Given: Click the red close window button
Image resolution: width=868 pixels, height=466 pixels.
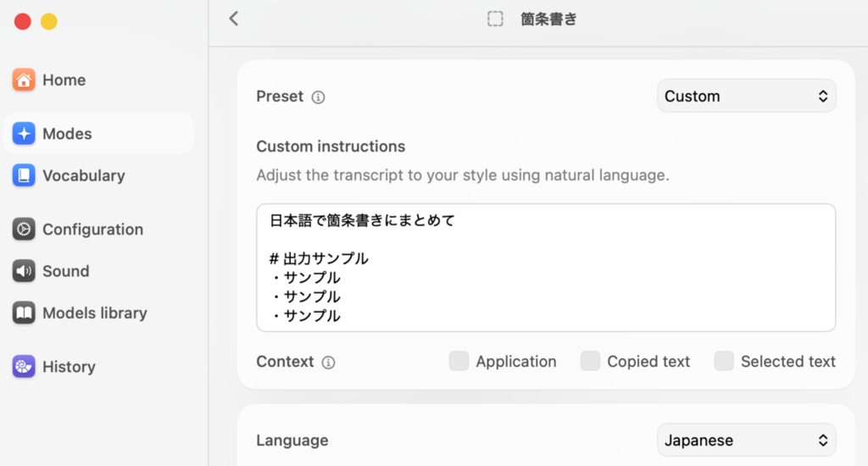Looking at the screenshot, I should tap(23, 21).
